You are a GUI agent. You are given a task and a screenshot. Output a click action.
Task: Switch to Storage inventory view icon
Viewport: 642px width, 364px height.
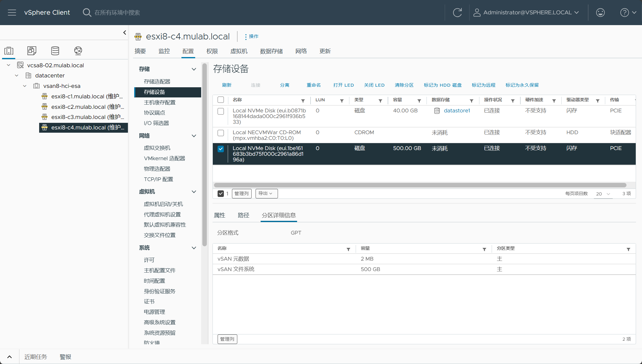(55, 51)
